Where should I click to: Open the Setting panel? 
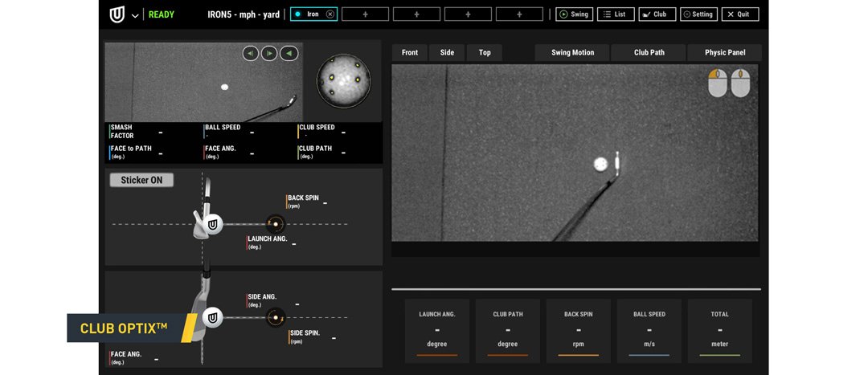698,14
